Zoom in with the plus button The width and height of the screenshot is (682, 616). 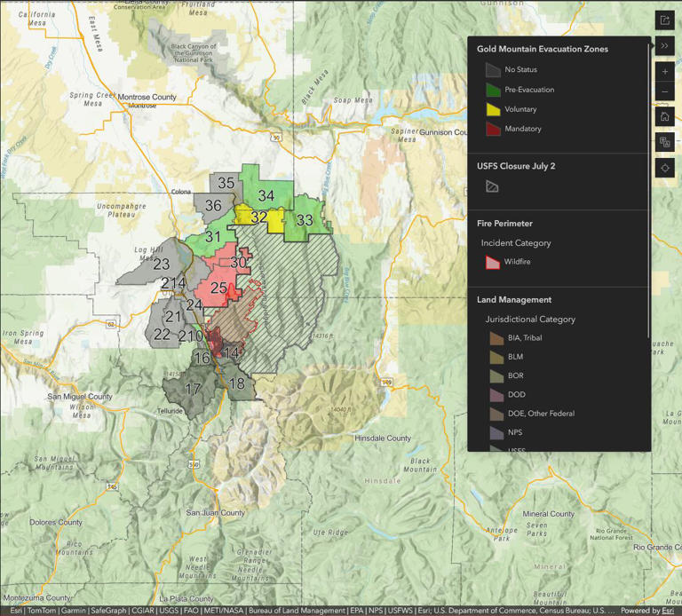[664, 71]
